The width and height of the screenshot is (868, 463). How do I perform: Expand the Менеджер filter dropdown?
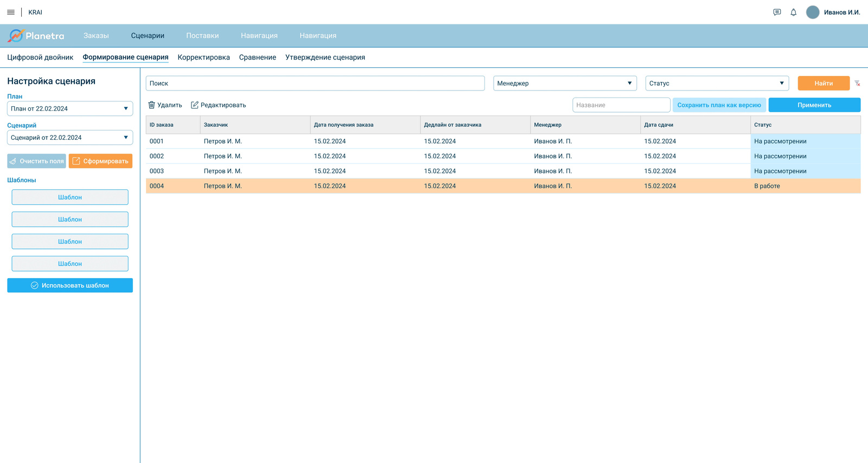(565, 83)
